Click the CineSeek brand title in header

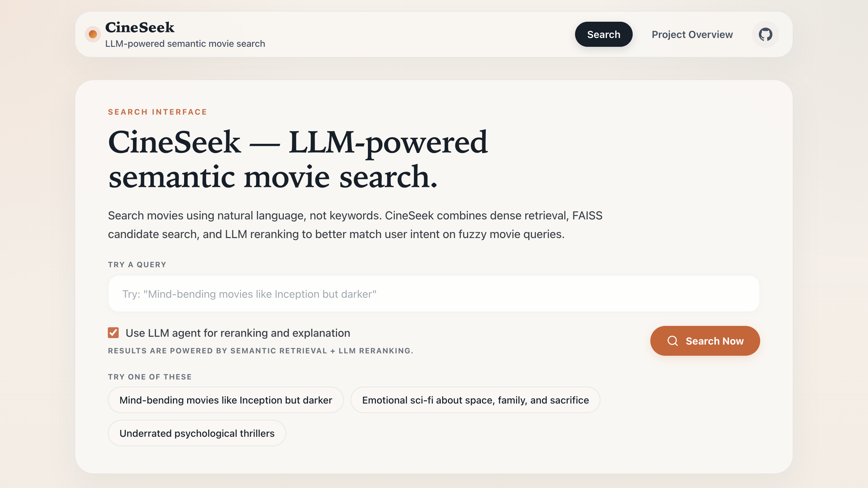tap(140, 27)
